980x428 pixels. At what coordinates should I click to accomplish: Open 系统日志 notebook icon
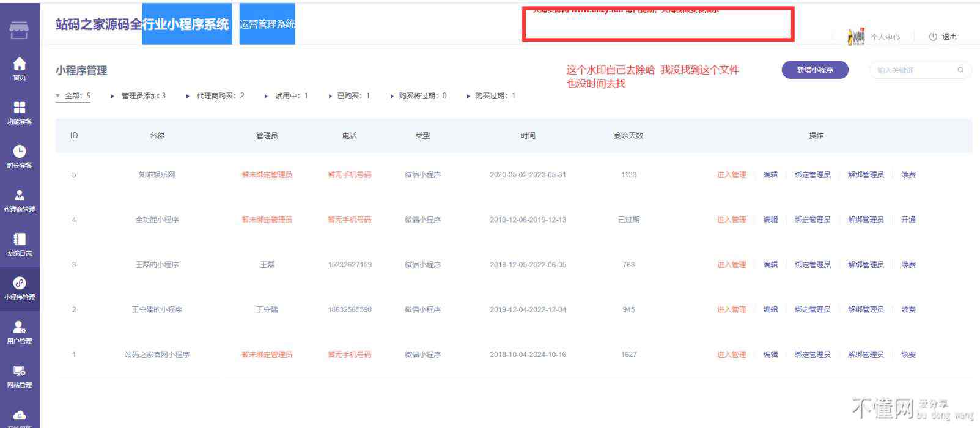pos(20,239)
